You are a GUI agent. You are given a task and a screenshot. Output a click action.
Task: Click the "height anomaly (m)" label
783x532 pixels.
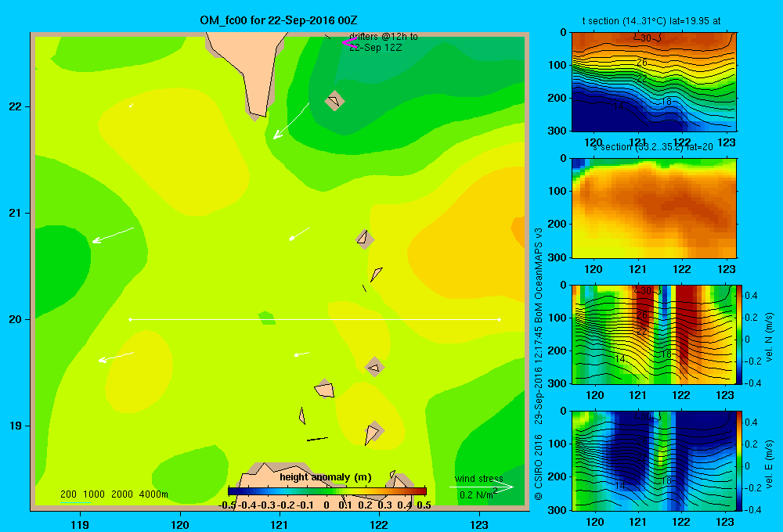[x=326, y=477]
